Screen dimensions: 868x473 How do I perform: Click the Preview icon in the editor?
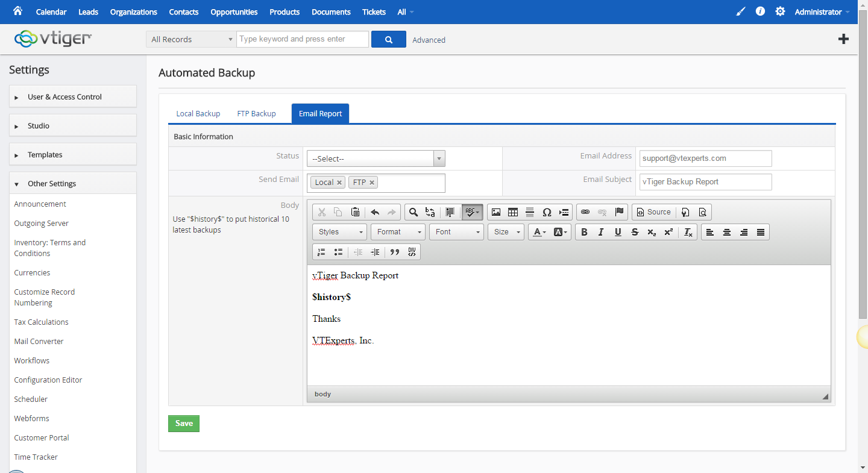(x=702, y=212)
